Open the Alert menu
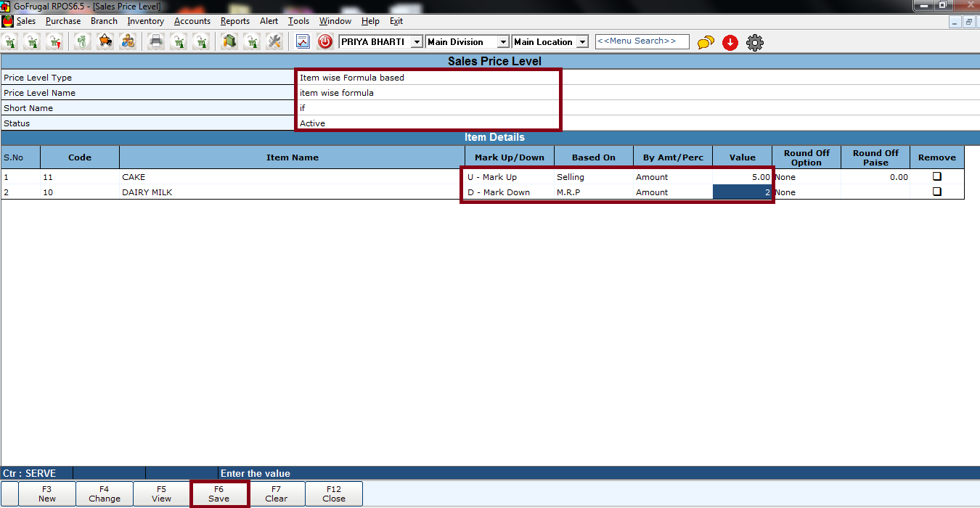980x508 pixels. 269,21
